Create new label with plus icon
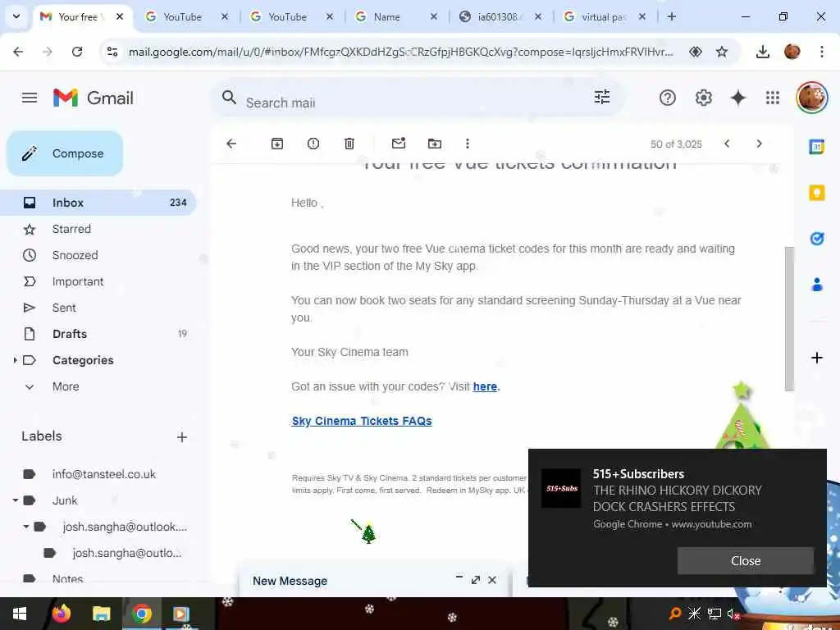Screen dimensions: 840x630 [x=182, y=437]
